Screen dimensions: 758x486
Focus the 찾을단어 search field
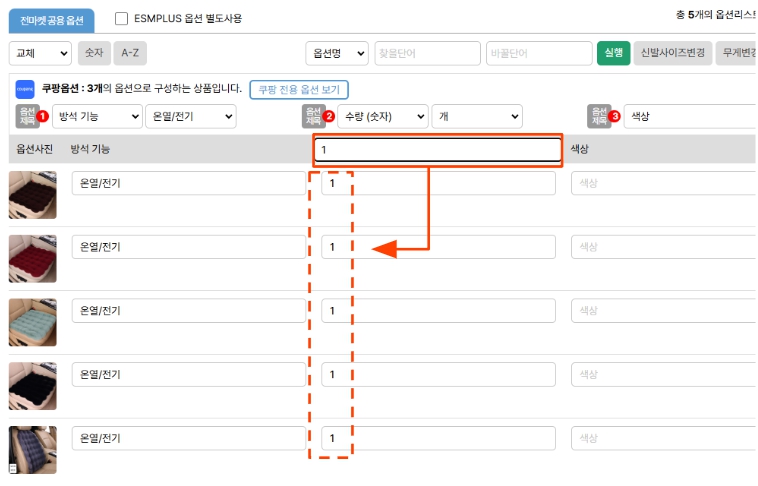click(x=427, y=53)
